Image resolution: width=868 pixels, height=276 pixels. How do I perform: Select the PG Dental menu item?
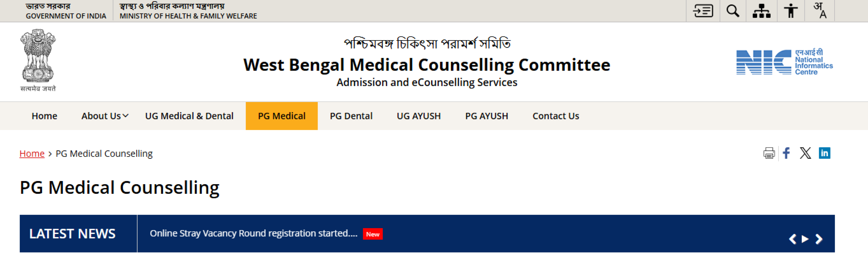click(351, 116)
